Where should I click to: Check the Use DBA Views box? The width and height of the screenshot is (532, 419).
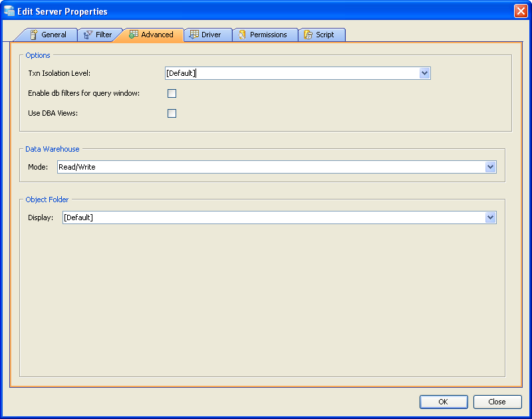172,113
